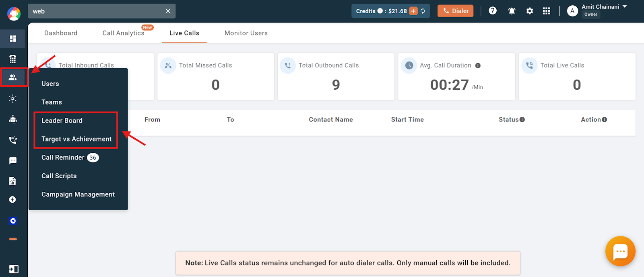644x277 pixels.
Task: Open the help question mark icon
Action: 493,11
